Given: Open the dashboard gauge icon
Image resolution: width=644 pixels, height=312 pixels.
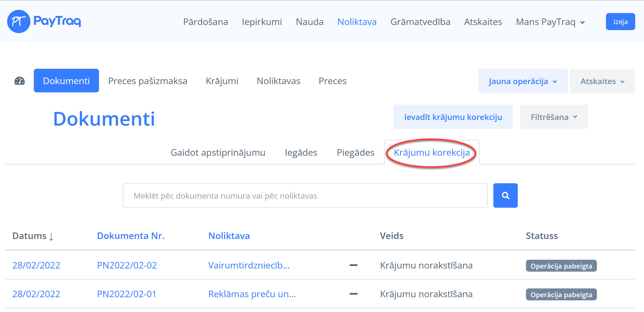Looking at the screenshot, I should [x=20, y=81].
